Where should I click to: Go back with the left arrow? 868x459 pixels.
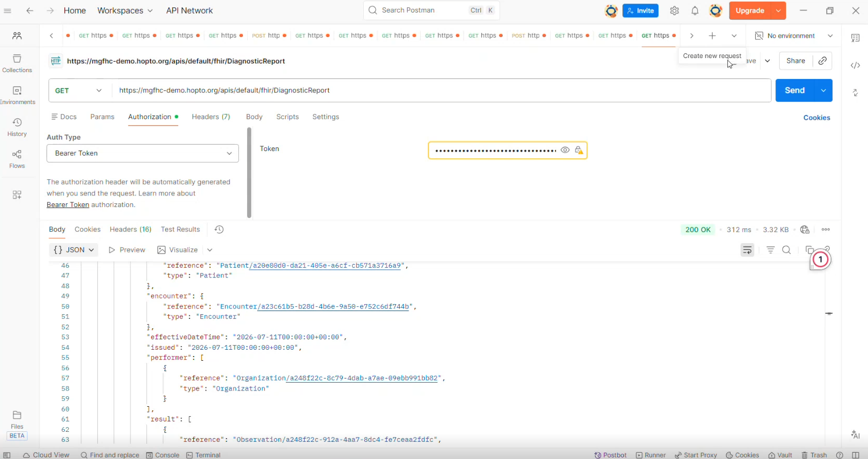[30, 10]
